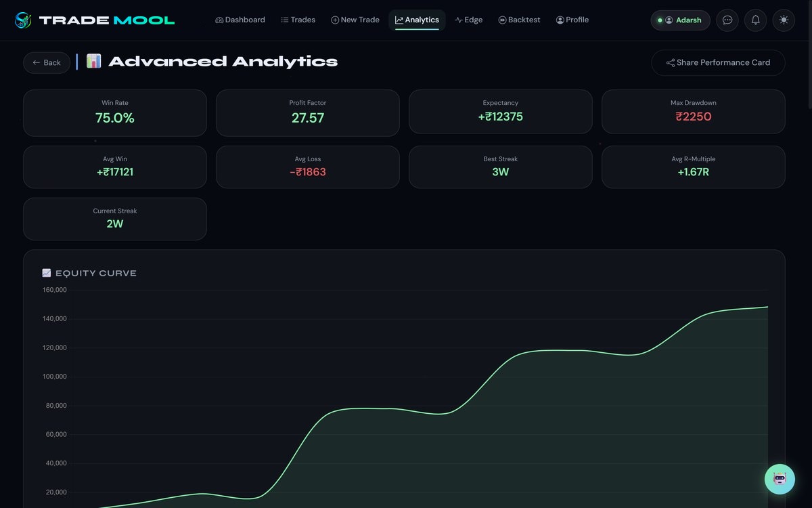Click the page vertical scrollbar
The width and height of the screenshot is (812, 508).
coord(809,54)
